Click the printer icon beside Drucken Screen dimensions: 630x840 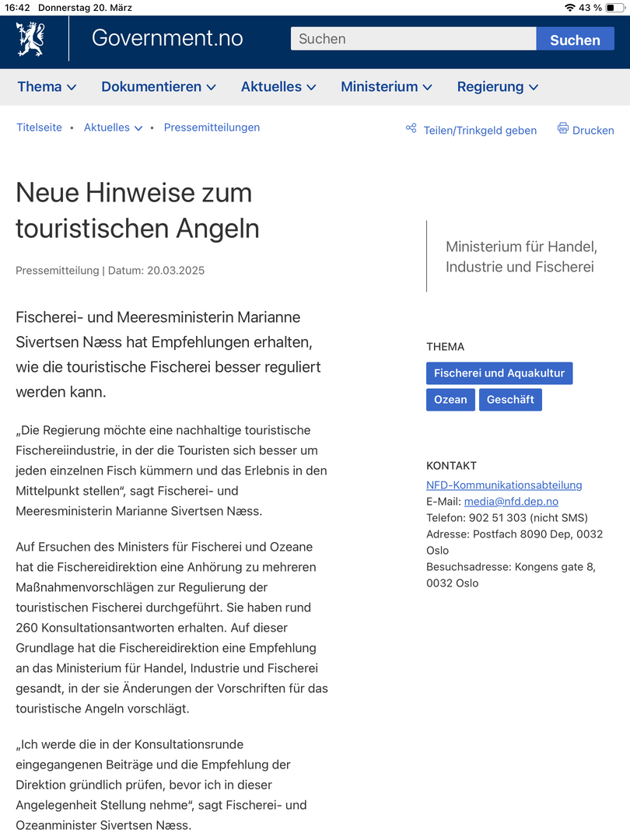[563, 128]
